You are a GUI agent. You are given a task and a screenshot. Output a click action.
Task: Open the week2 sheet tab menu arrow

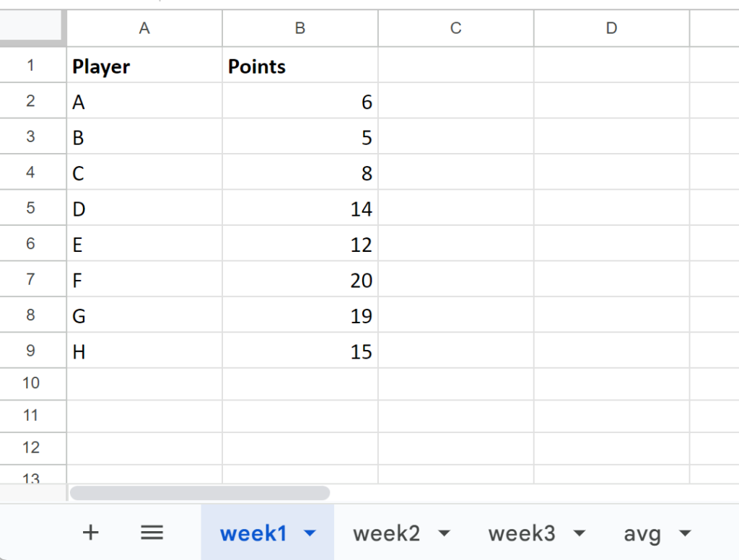coord(445,533)
